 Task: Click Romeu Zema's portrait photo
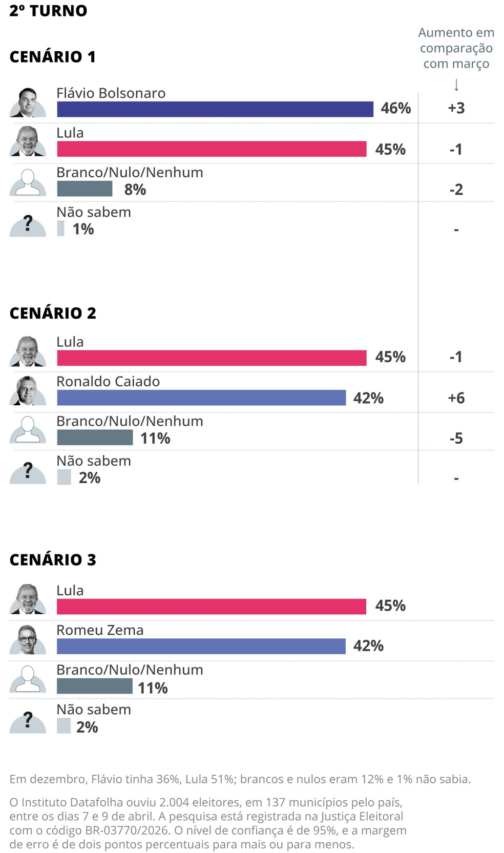point(28,640)
